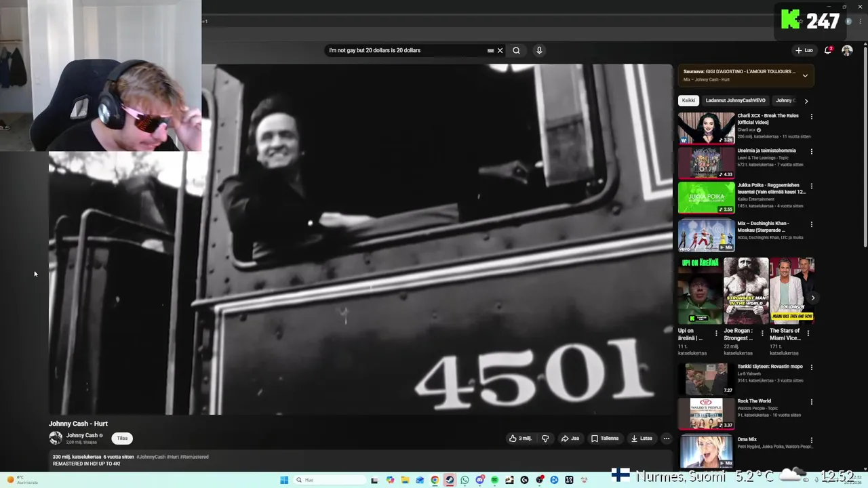Select the Ladannut JohnnyCashVEVO chip
The image size is (868, 488).
pos(735,100)
